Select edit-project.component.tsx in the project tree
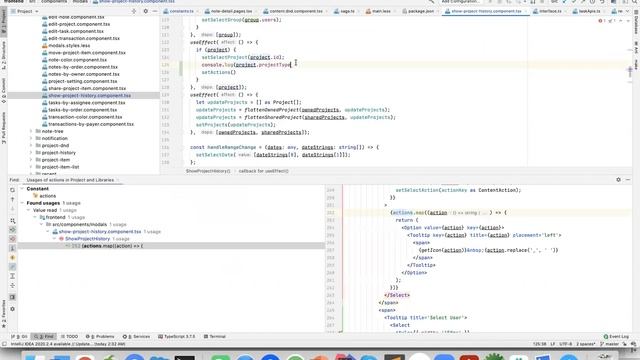The image size is (640, 360). (x=79, y=24)
